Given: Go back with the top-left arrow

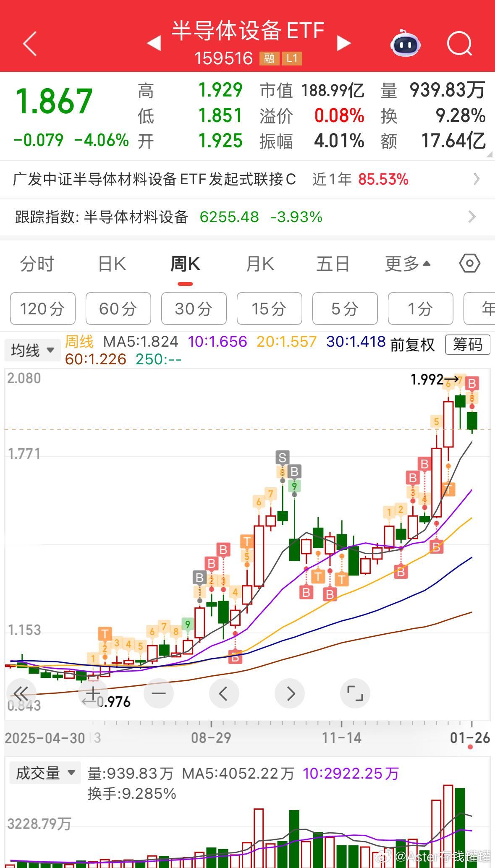Looking at the screenshot, I should (30, 43).
